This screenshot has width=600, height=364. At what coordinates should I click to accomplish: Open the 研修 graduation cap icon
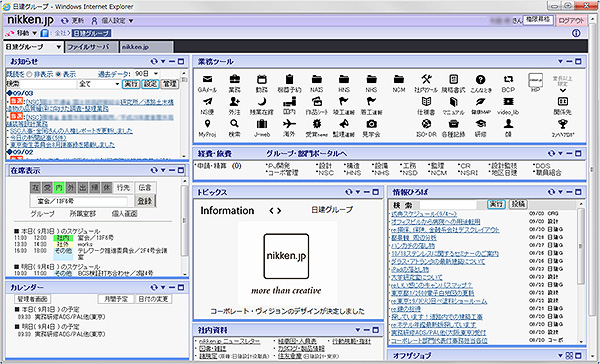pos(480,124)
